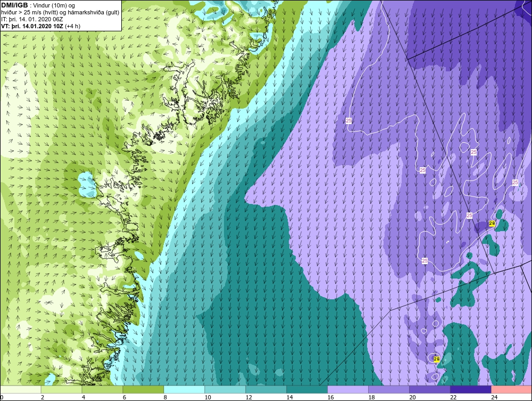This screenshot has height=401, width=532.
Task: Click the 14–16 m/s dark teal legend swatch
Action: point(307,389)
